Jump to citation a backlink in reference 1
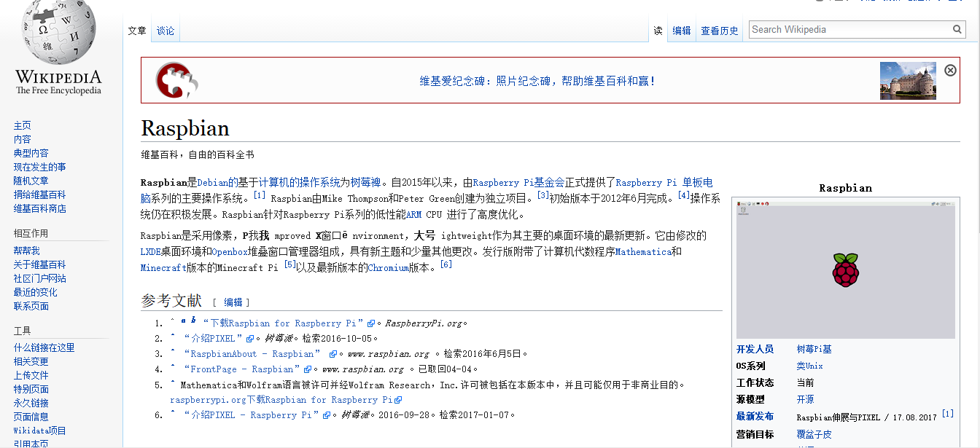Screen dimensions: 980x448 click(x=183, y=321)
